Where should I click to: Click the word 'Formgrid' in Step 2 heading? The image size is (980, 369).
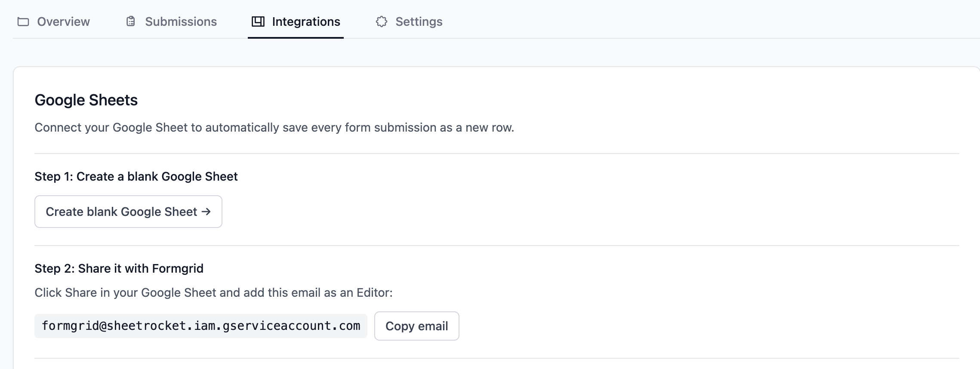pyautogui.click(x=178, y=269)
